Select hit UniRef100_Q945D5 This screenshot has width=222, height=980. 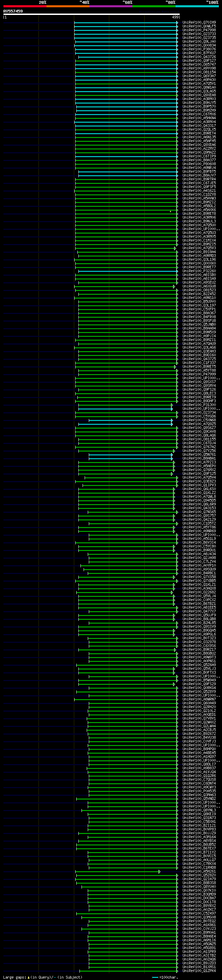click(199, 501)
